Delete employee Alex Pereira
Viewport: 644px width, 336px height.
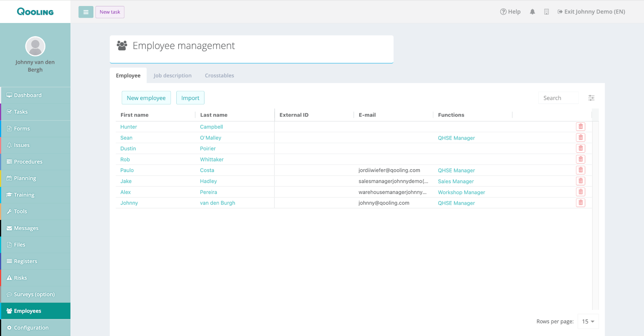coord(580,192)
